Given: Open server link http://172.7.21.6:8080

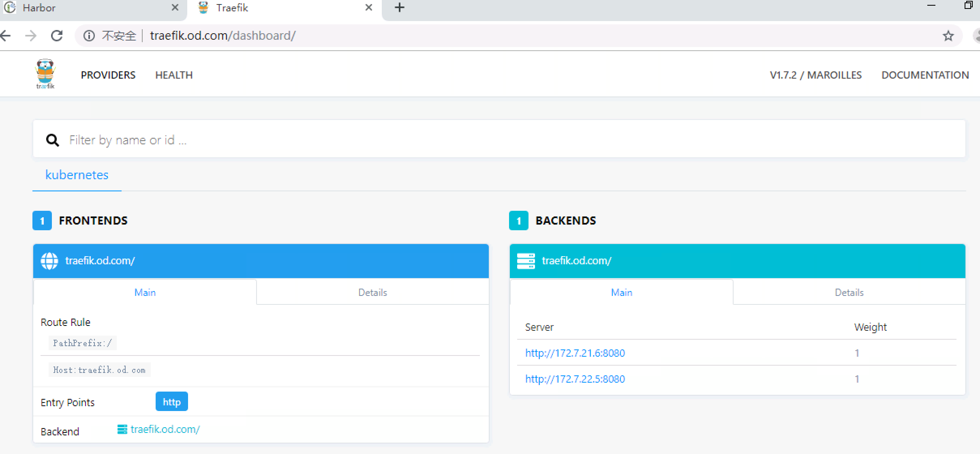Looking at the screenshot, I should click(x=575, y=353).
